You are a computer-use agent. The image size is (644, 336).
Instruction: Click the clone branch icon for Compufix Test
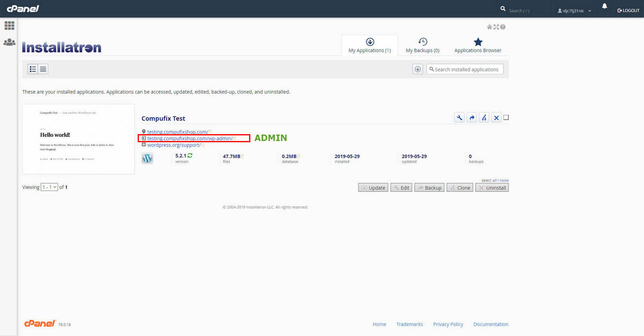click(x=484, y=118)
